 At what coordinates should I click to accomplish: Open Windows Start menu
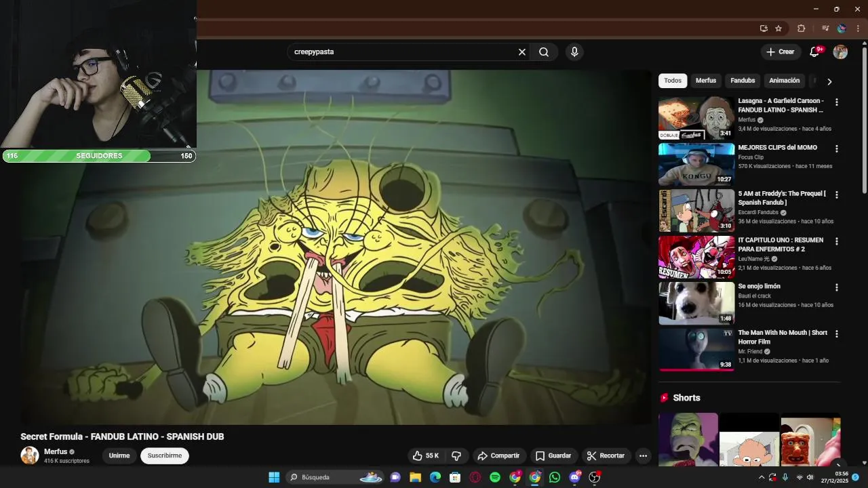(274, 477)
